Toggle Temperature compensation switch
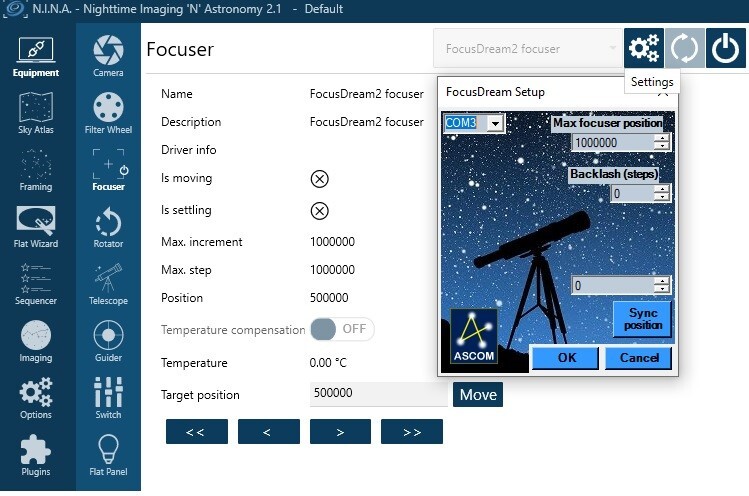The width and height of the screenshot is (749, 496). point(342,329)
